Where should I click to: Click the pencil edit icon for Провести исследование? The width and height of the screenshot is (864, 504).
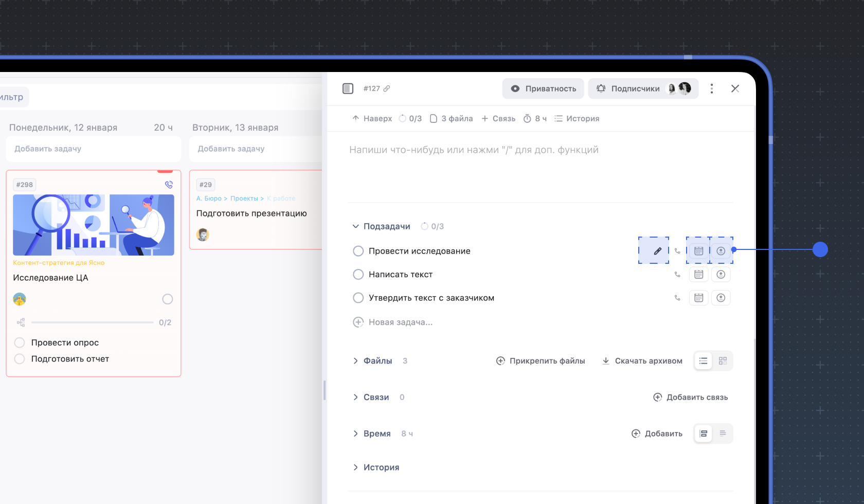tap(657, 251)
